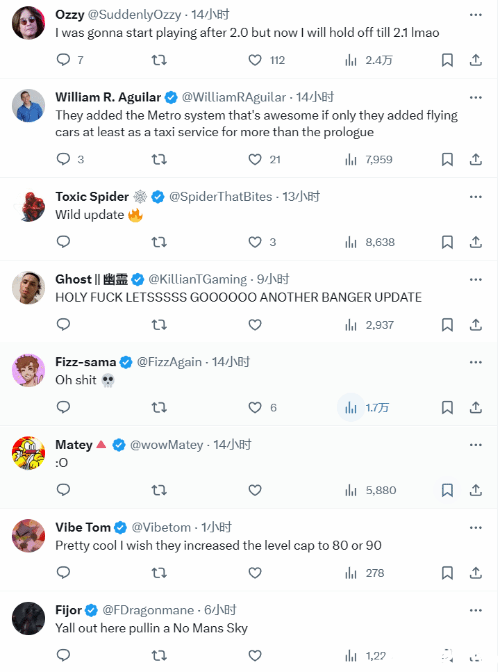Like Ozzy's tweet with 112 likes
Viewport: 500px width, 672px height.
tap(255, 60)
